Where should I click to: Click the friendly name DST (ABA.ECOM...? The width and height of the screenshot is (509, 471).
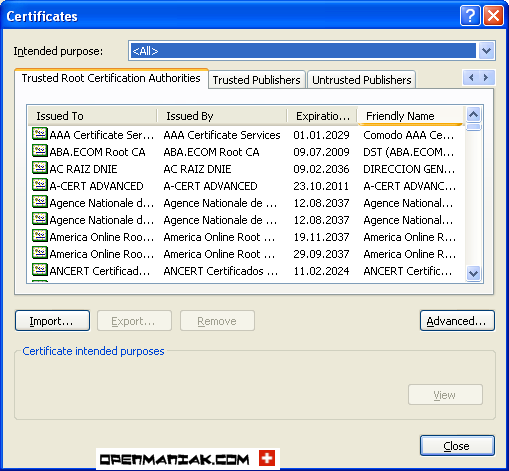tap(409, 152)
